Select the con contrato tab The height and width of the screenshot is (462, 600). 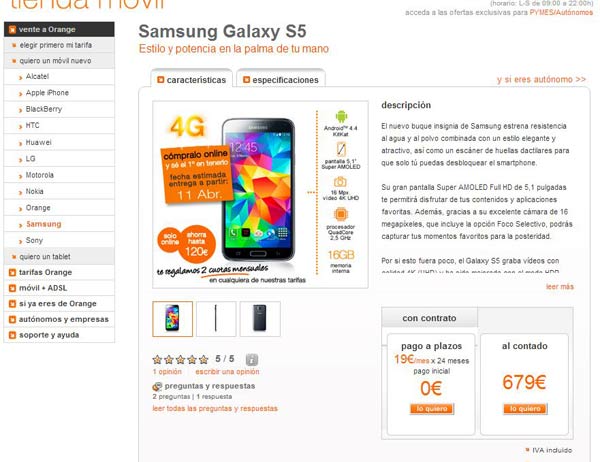(x=429, y=318)
